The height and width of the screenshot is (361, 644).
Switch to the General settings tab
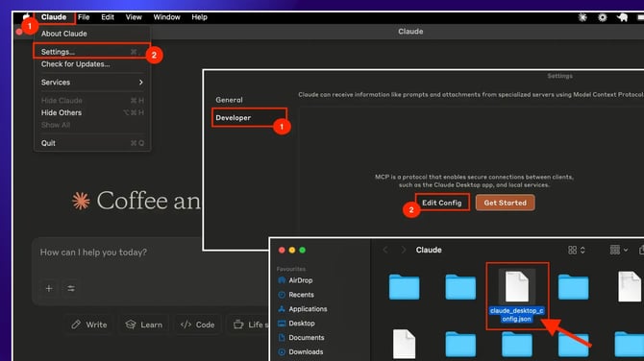(229, 100)
